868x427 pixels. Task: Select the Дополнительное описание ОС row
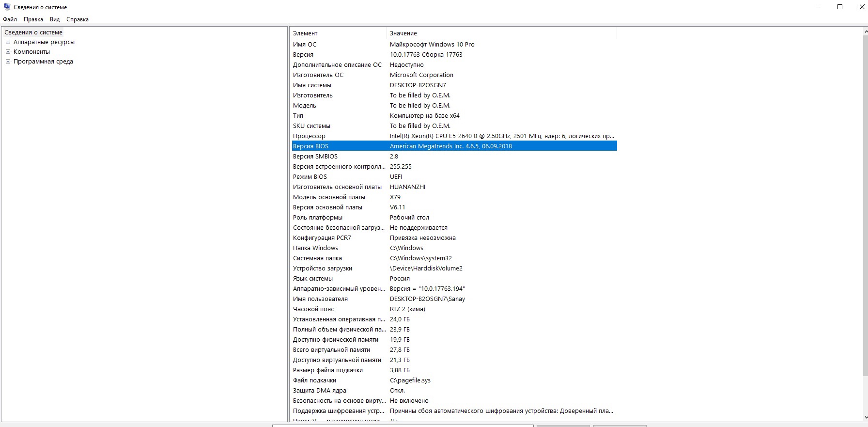tap(453, 65)
